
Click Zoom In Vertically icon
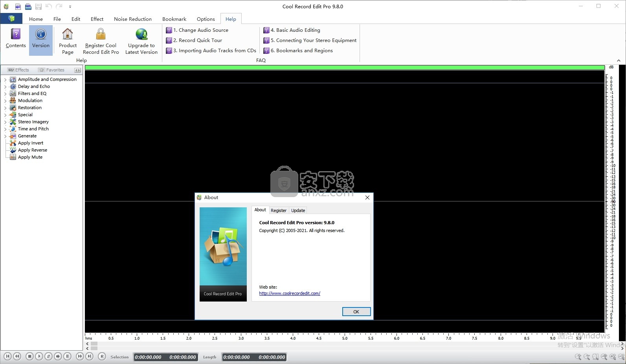pyautogui.click(x=613, y=357)
